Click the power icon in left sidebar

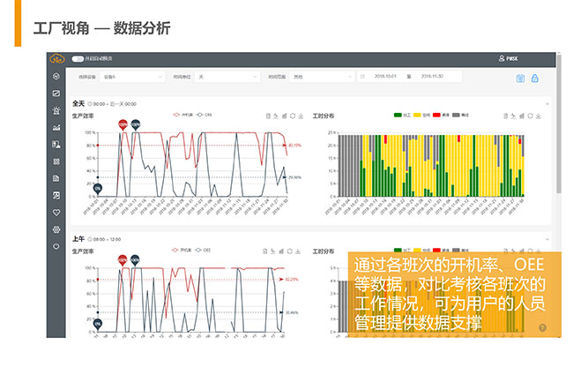[x=56, y=246]
